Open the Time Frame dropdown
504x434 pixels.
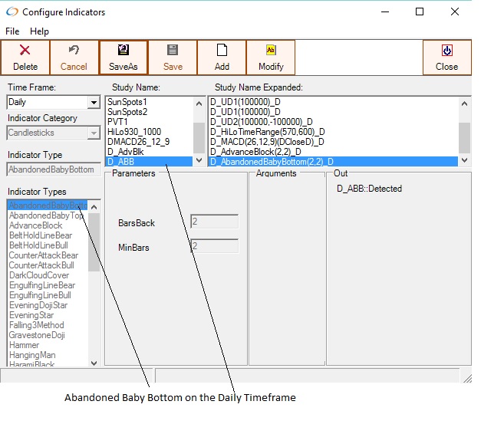click(x=94, y=103)
